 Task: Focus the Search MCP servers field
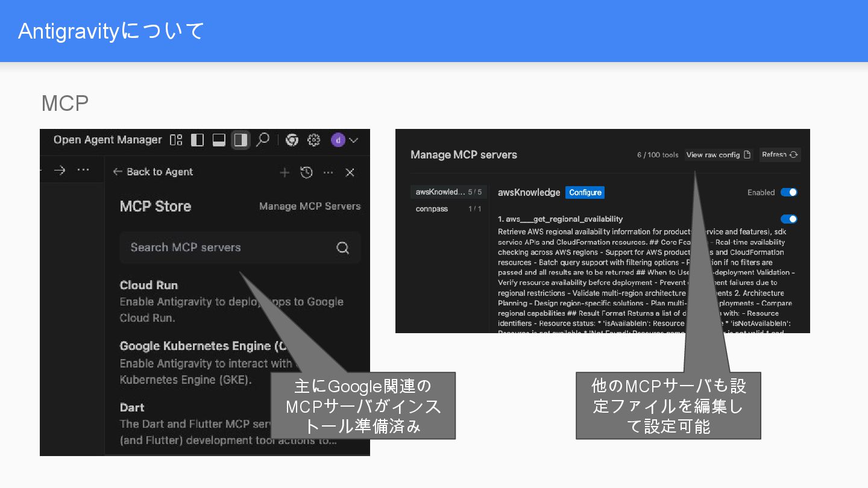click(240, 248)
